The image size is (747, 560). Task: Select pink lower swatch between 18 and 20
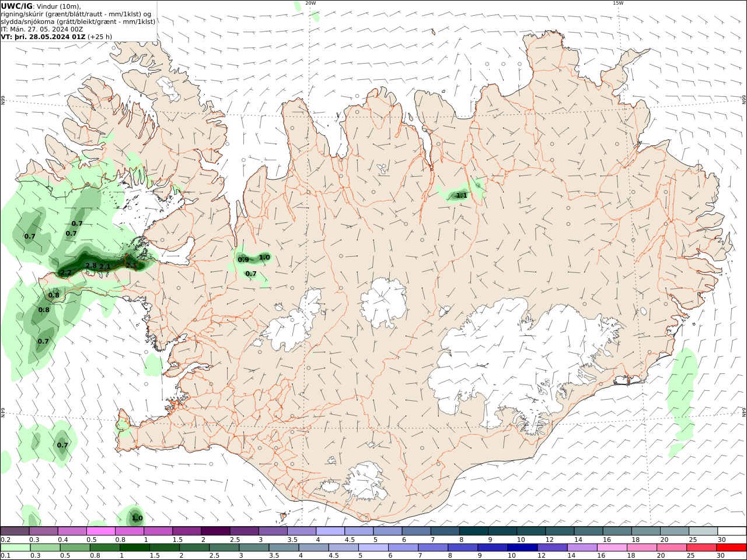pos(641,548)
